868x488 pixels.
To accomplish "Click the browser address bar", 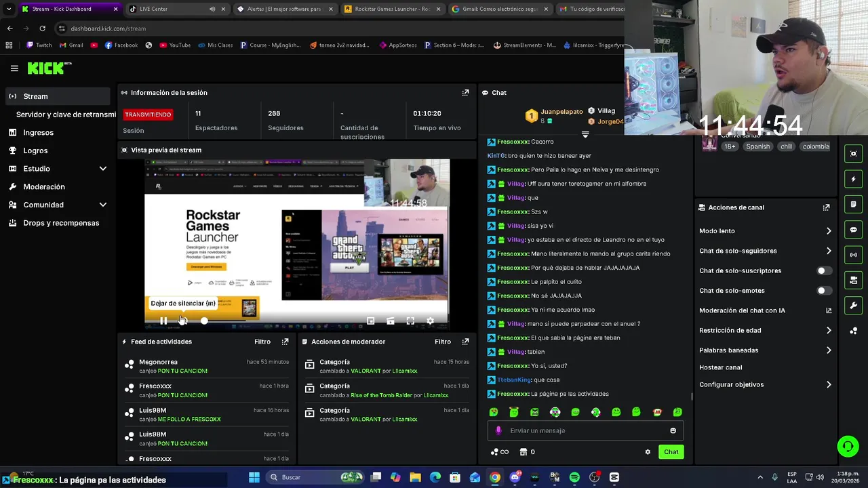I will 339,28.
